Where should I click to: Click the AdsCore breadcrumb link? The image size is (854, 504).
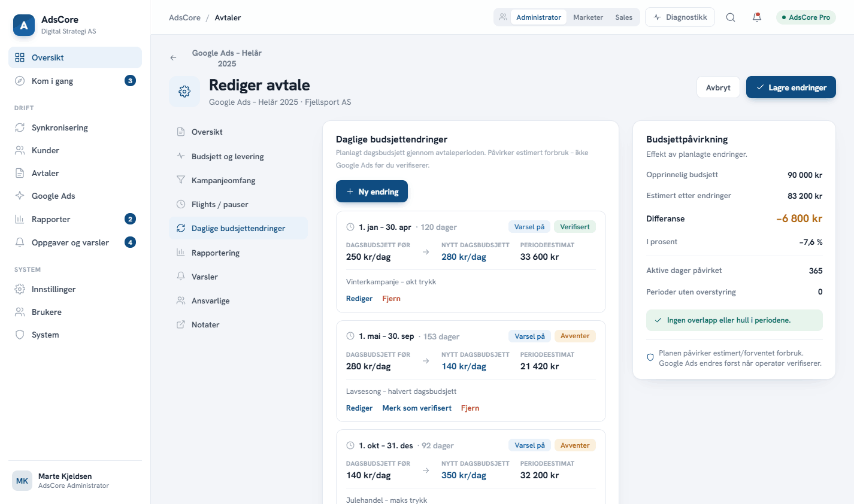(x=184, y=17)
